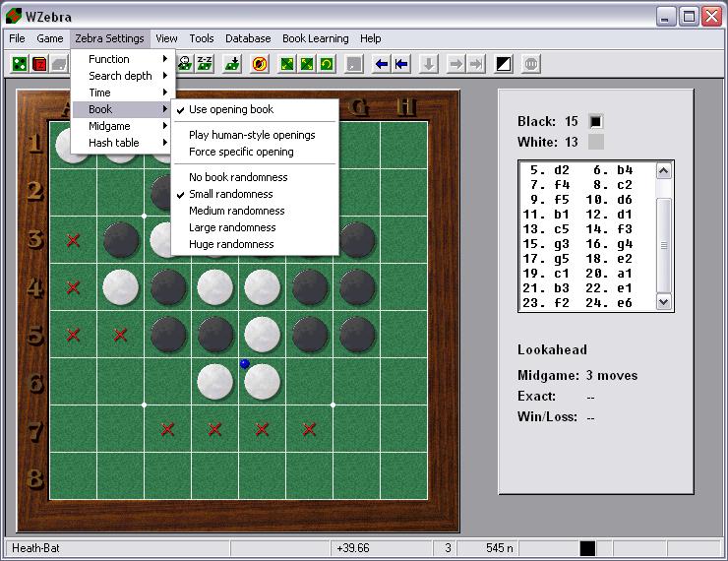
Task: Select No book randomness
Action: [x=255, y=177]
